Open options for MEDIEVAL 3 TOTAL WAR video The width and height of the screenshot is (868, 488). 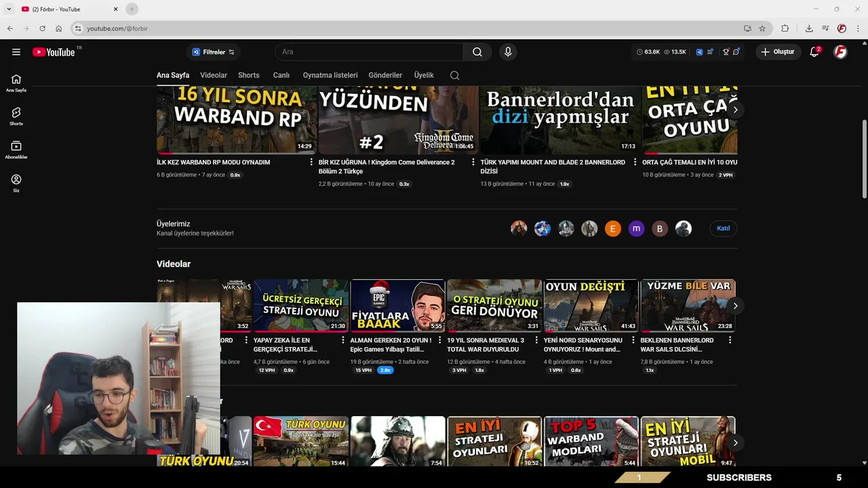(x=536, y=340)
